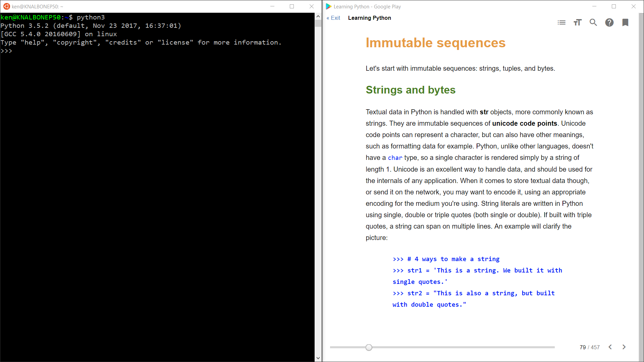Select the highlighted char keyword in the text

coord(395,158)
